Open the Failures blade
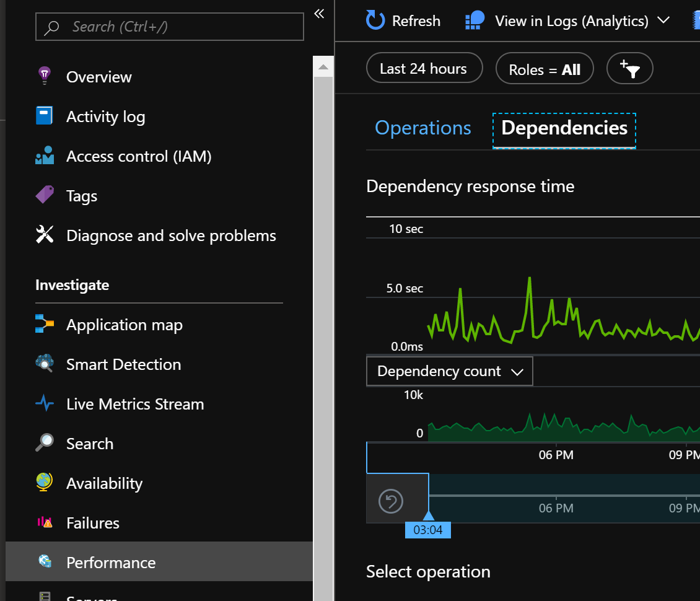Image resolution: width=700 pixels, height=601 pixels. [x=92, y=522]
